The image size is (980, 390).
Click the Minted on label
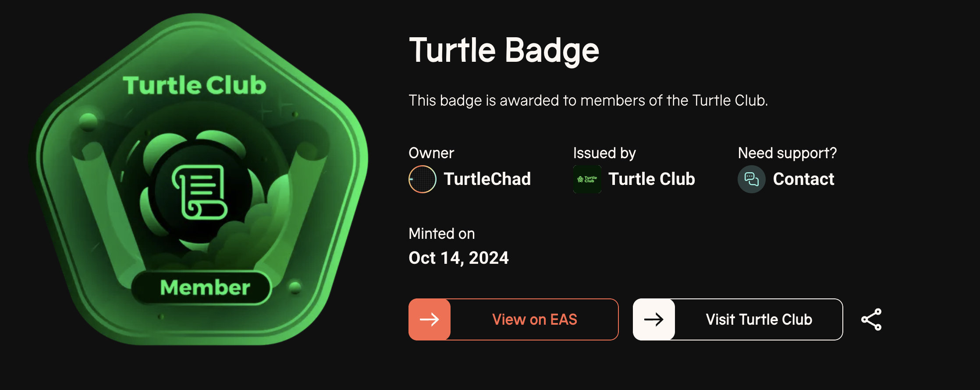(441, 234)
